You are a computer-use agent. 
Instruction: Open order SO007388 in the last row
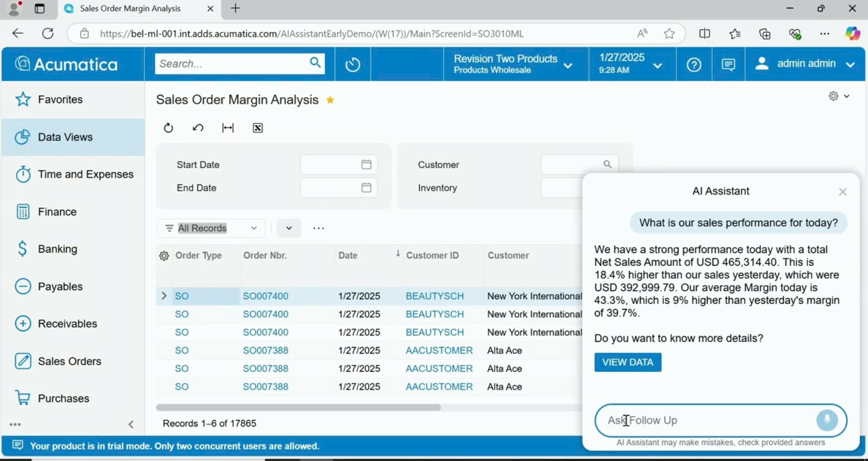[x=266, y=387]
